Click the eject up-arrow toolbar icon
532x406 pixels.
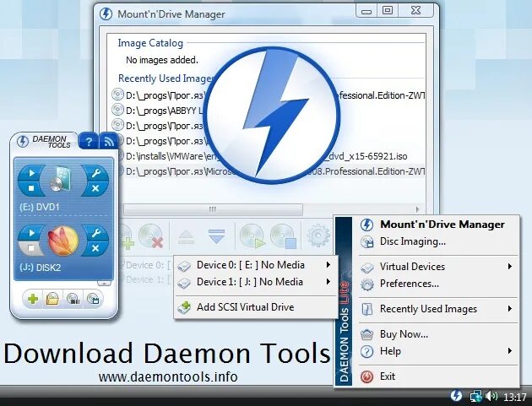tap(186, 236)
